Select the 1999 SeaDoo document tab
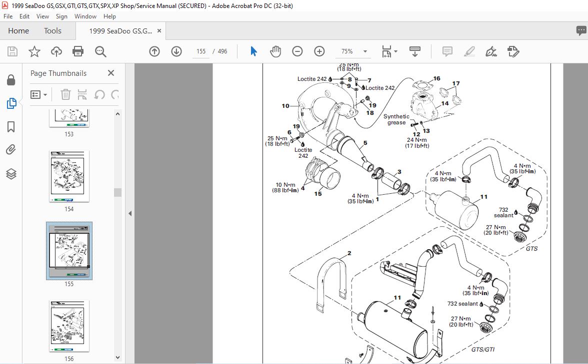Screen dimensions: 588x364 click(120, 31)
